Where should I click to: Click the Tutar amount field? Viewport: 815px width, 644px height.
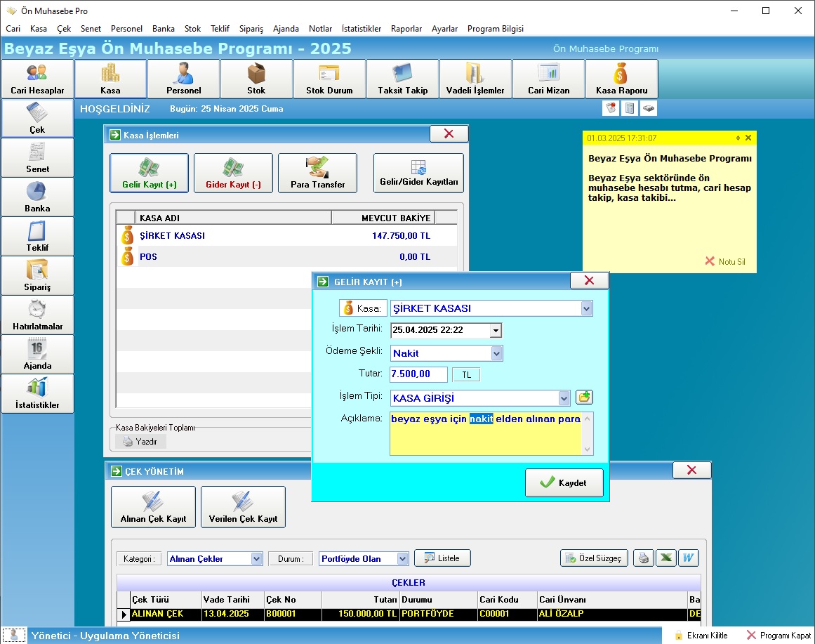click(418, 374)
